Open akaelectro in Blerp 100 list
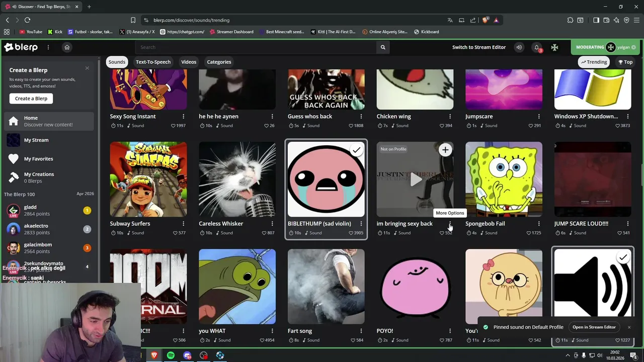Screen dimensions: 644x362 pos(49,229)
